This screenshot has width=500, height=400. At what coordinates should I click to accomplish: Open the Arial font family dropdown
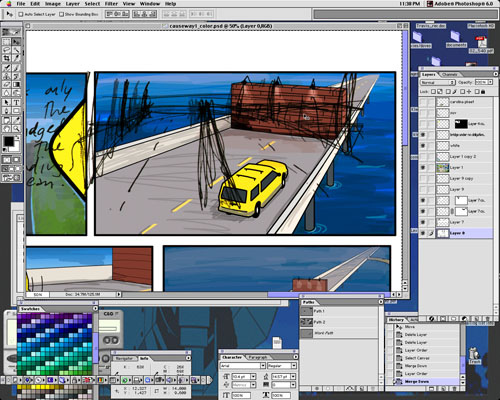(243, 366)
